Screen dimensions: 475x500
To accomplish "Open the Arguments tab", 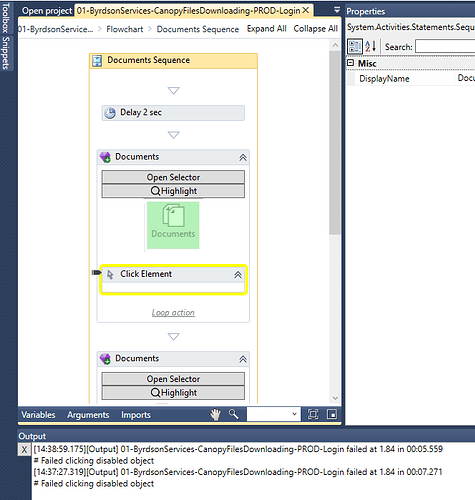I will pyautogui.click(x=88, y=415).
